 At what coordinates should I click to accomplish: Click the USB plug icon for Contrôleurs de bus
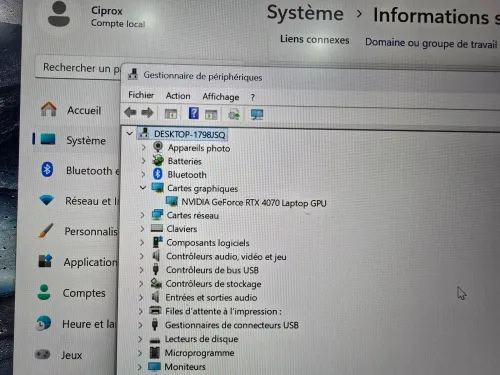click(x=155, y=269)
